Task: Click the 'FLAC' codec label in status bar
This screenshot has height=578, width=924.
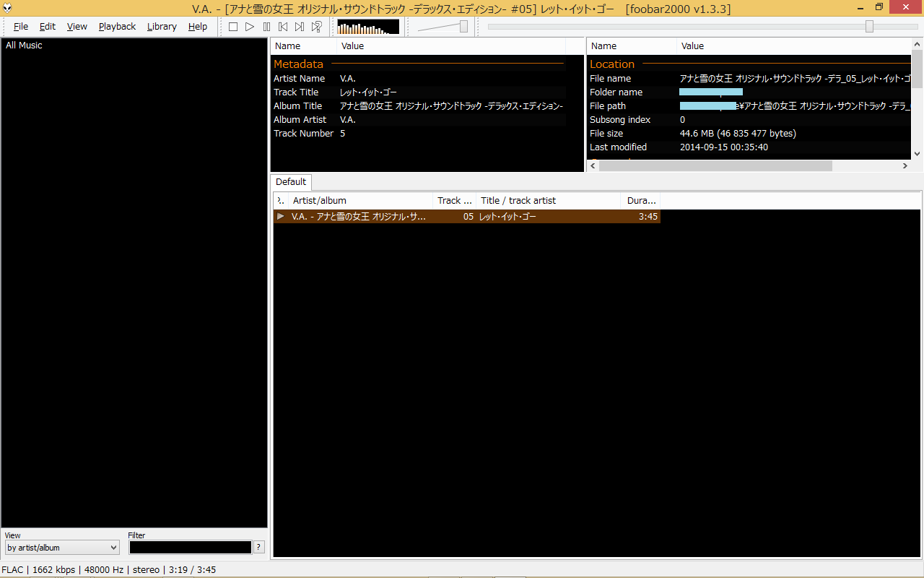Action: click(13, 570)
